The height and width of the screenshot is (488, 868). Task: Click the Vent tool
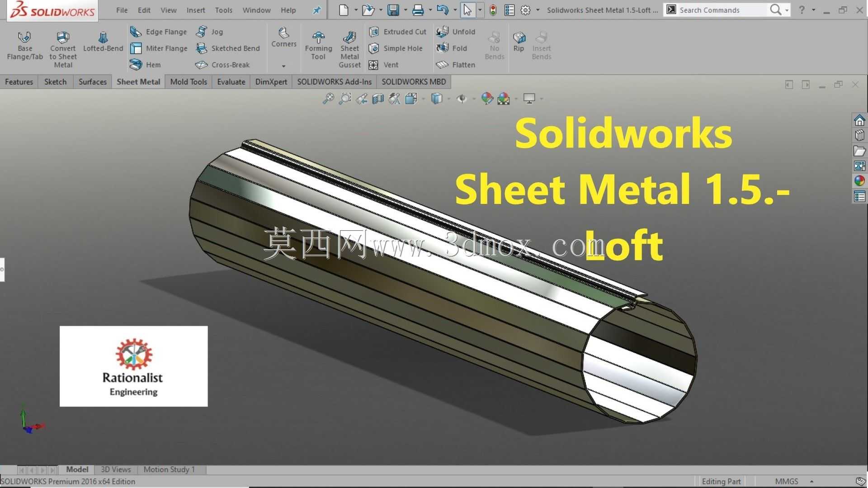[x=383, y=65]
